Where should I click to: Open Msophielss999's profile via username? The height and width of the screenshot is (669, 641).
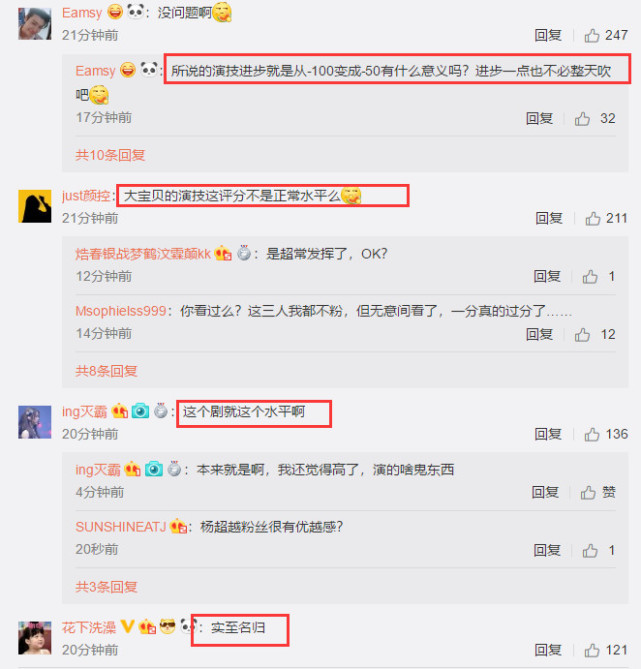121,311
